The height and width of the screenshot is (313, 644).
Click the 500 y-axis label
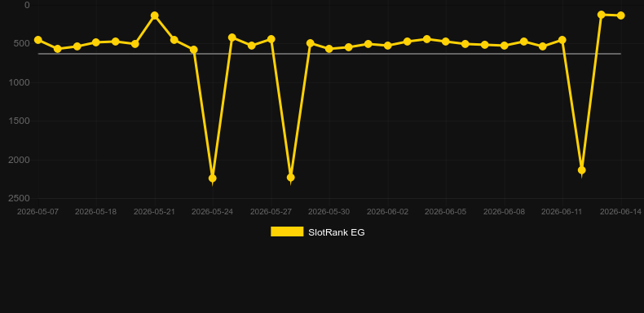click(23, 43)
